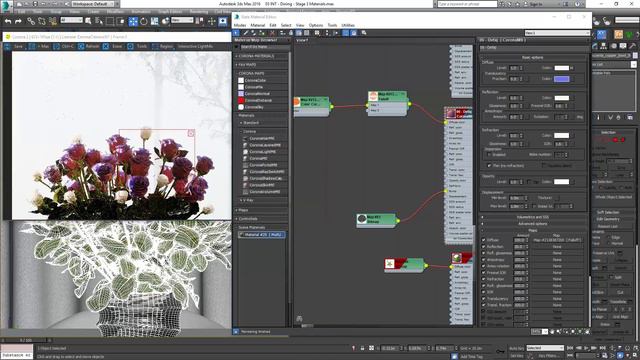Choose Slate editor Select Tool arrow icon
The width and height of the screenshot is (640, 360).
[x=236, y=33]
